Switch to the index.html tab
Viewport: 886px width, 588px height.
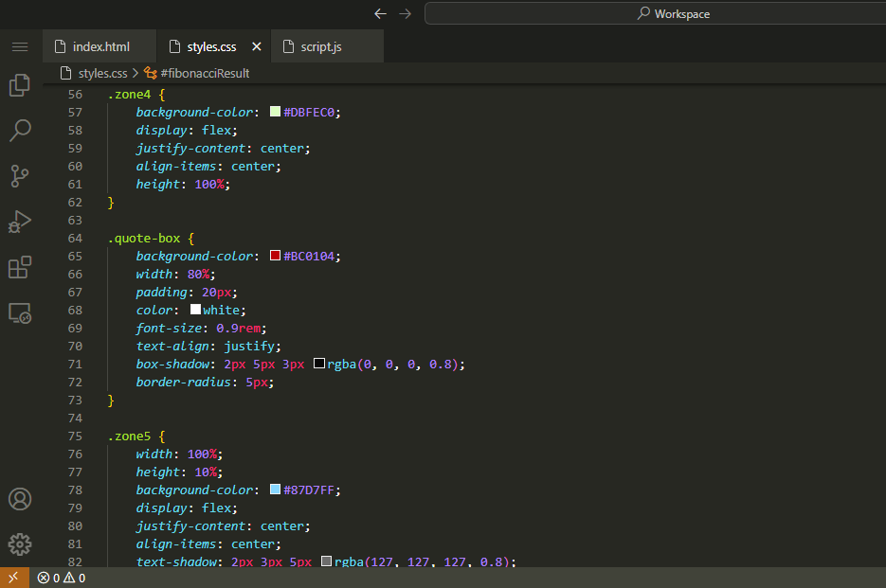[x=100, y=46]
